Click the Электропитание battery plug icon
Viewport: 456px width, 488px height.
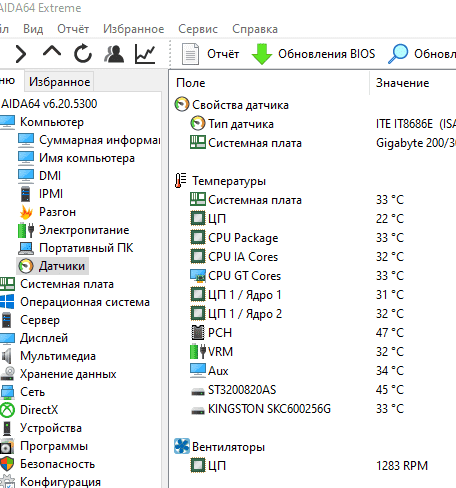[x=26, y=230]
